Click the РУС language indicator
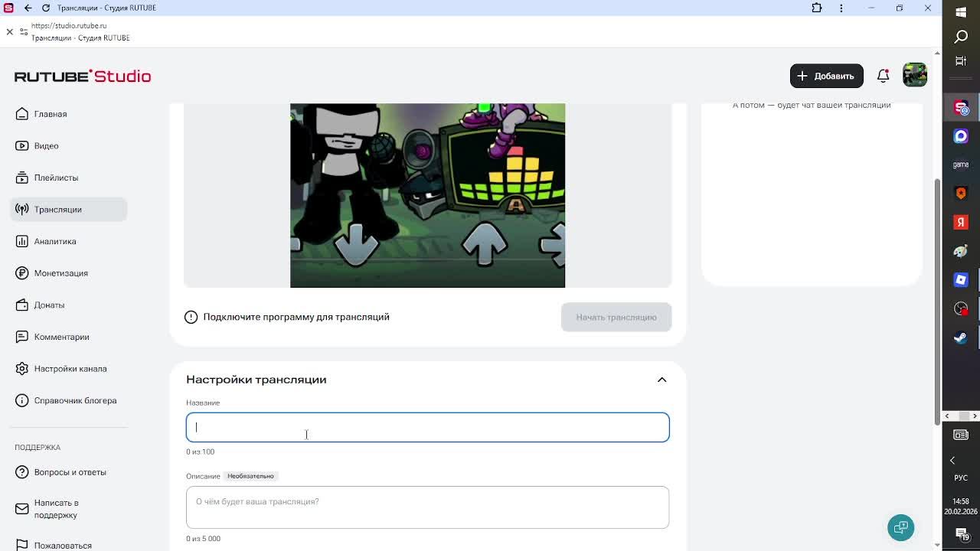 [x=961, y=478]
